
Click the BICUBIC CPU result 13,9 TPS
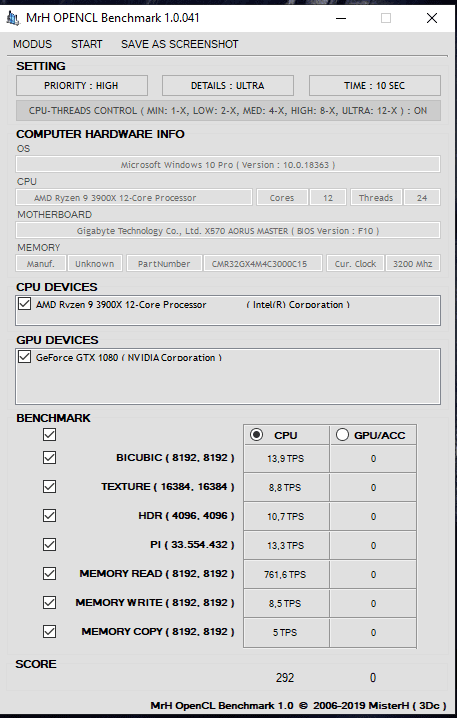point(286,458)
